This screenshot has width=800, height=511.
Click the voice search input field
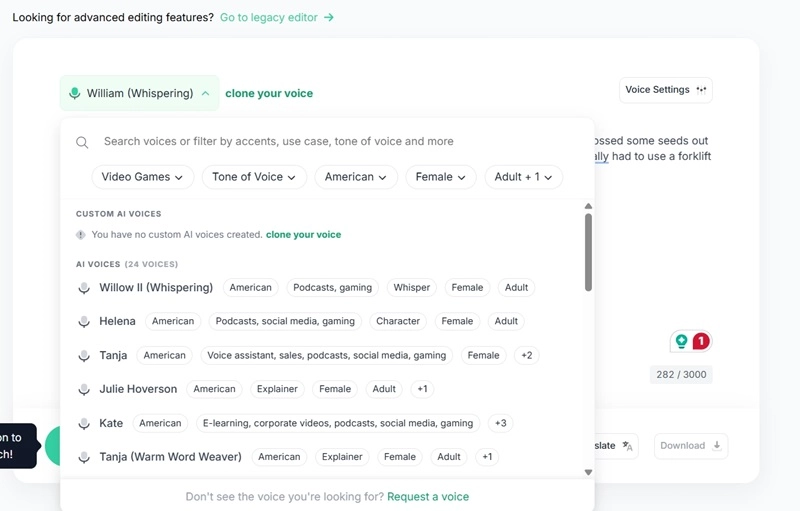click(330, 142)
